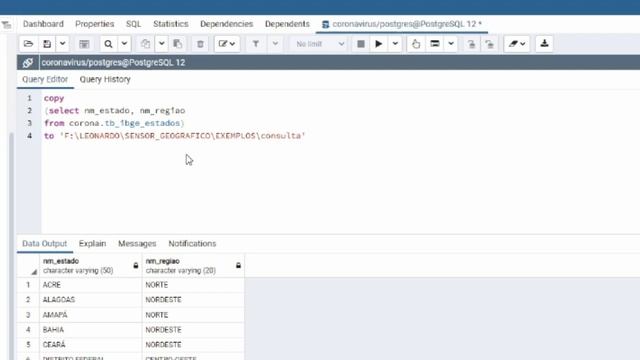Click the BAHIA cell
Image resolution: width=640 pixels, height=360 pixels.
coord(91,329)
